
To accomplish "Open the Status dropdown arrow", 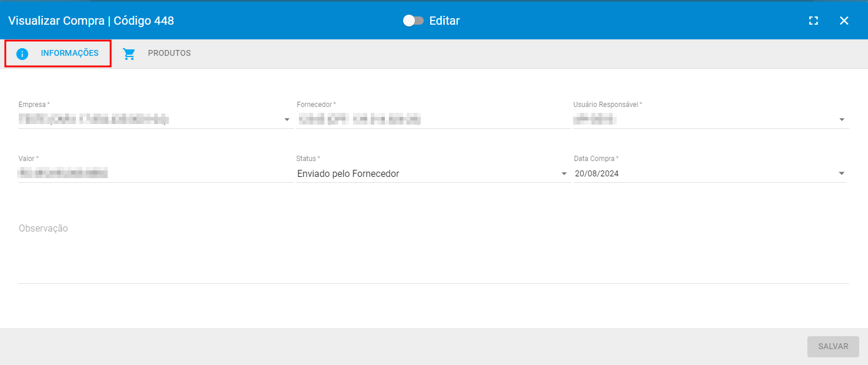I will pos(564,174).
